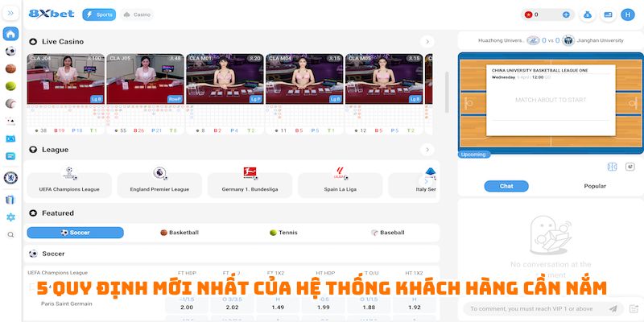Select the basketball sidebar icon
The height and width of the screenshot is (322, 644).
(10, 68)
